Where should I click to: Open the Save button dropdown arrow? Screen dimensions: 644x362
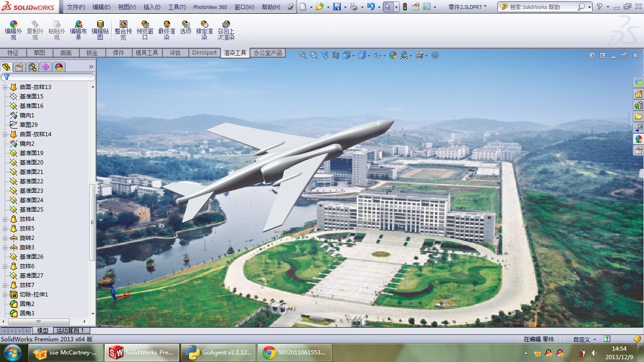pyautogui.click(x=345, y=7)
